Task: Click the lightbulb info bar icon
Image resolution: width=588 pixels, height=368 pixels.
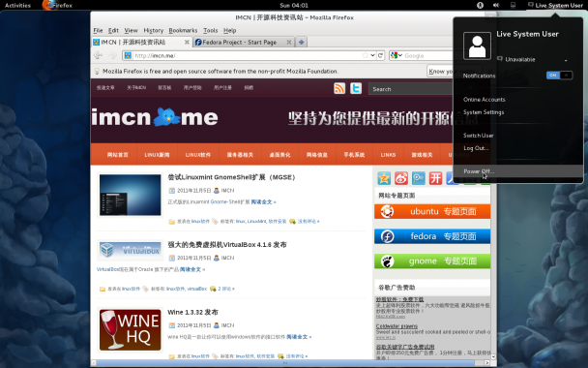Action: 97,71
